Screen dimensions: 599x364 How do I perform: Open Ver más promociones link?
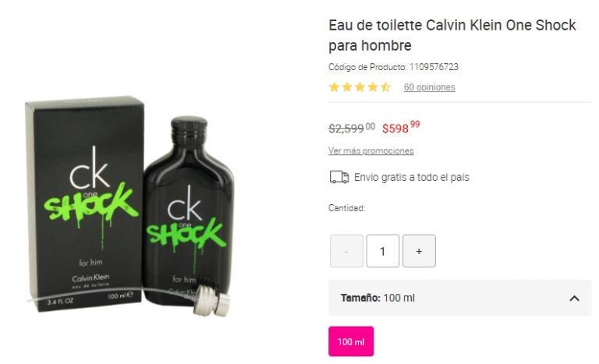[x=371, y=150]
